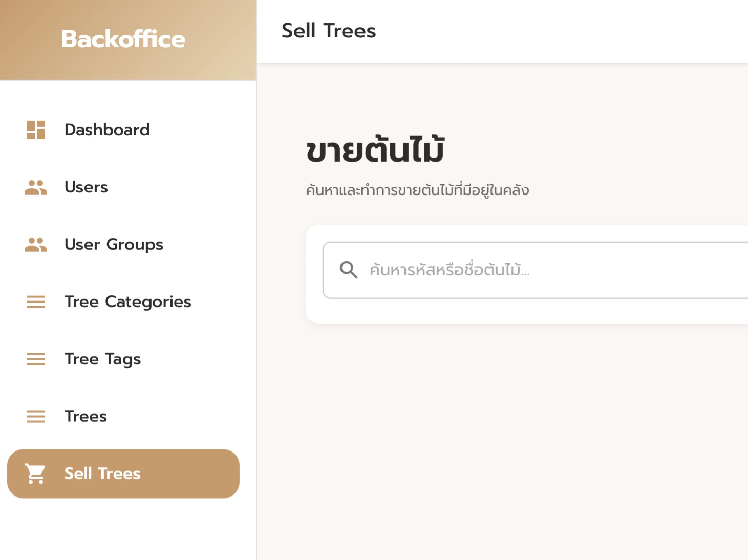Screen dimensions: 748x560
Task: Click the Trees list icon
Action: pyautogui.click(x=36, y=417)
